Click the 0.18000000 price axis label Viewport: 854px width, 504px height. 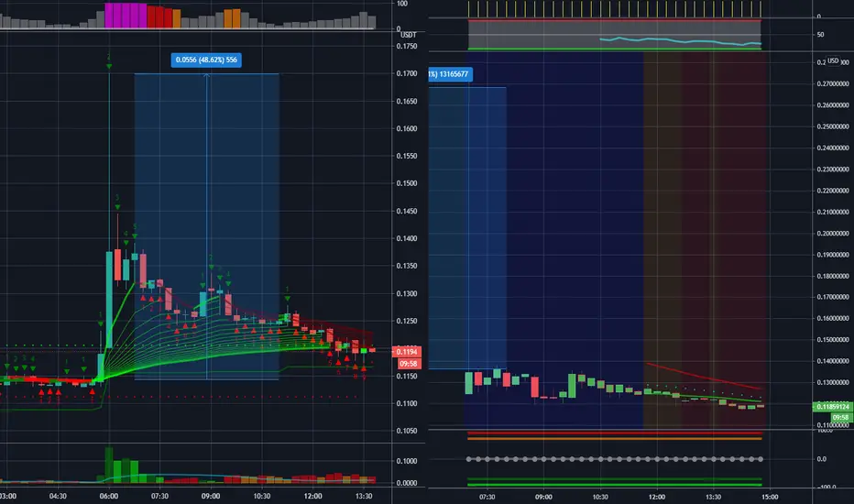point(833,276)
